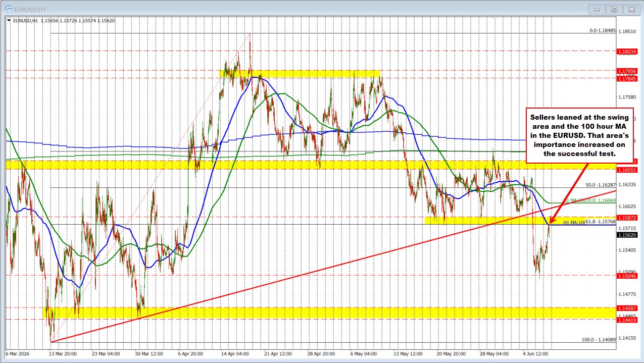Click the Fibonacci 50.0 -1.16287 label
The width and height of the screenshot is (644, 363).
click(601, 185)
